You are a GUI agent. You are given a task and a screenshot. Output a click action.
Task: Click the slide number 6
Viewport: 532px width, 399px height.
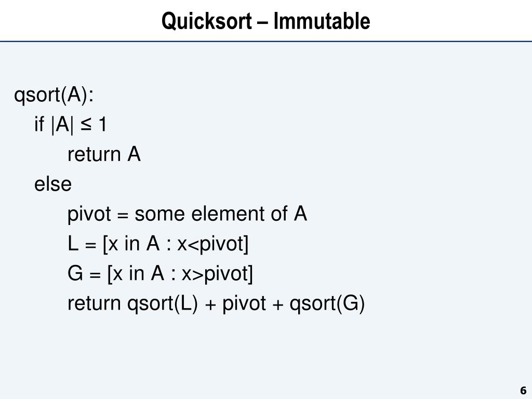click(523, 390)
